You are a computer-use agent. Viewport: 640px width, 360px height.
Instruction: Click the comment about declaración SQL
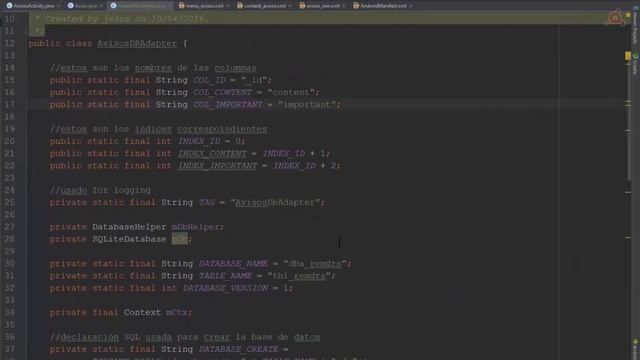(x=185, y=337)
